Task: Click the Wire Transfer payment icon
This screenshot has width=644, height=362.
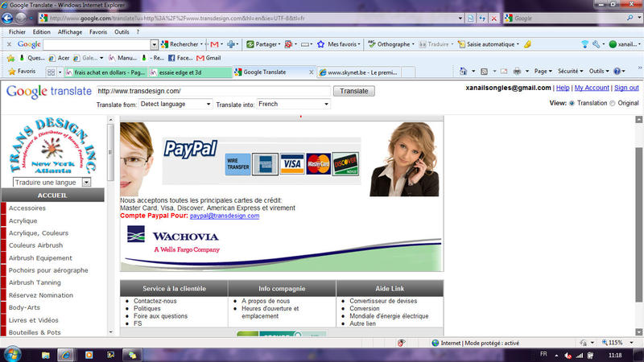Action: [x=237, y=164]
